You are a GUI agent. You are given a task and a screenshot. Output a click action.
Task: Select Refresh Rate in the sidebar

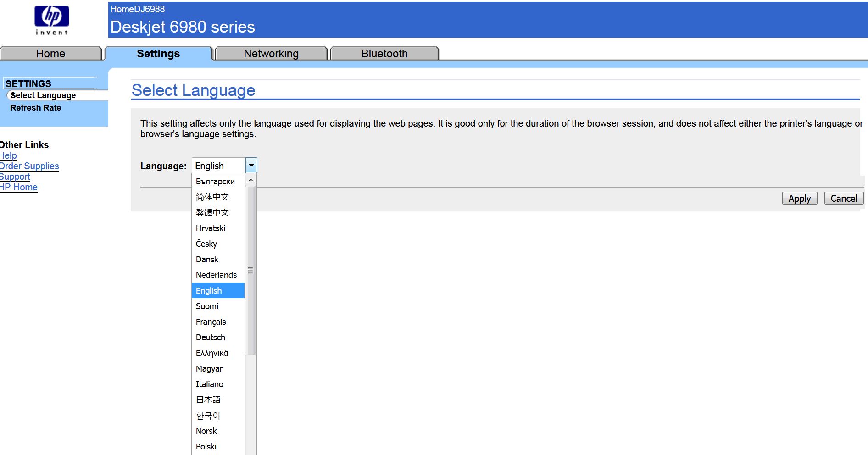click(36, 108)
